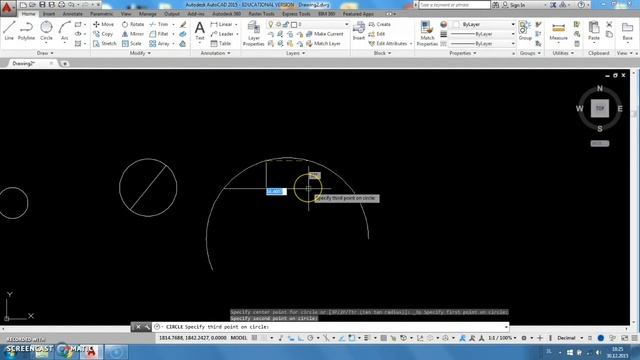Click Match Properties
This screenshot has height=360, width=640.
[x=427, y=33]
